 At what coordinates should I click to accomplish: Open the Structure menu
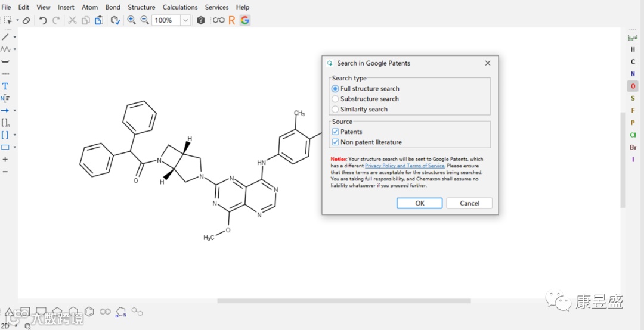141,7
